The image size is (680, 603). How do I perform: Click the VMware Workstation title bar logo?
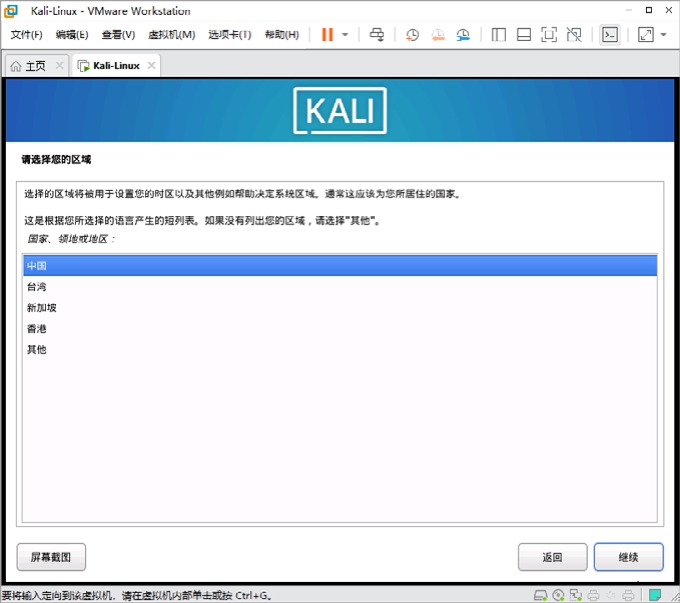click(11, 11)
